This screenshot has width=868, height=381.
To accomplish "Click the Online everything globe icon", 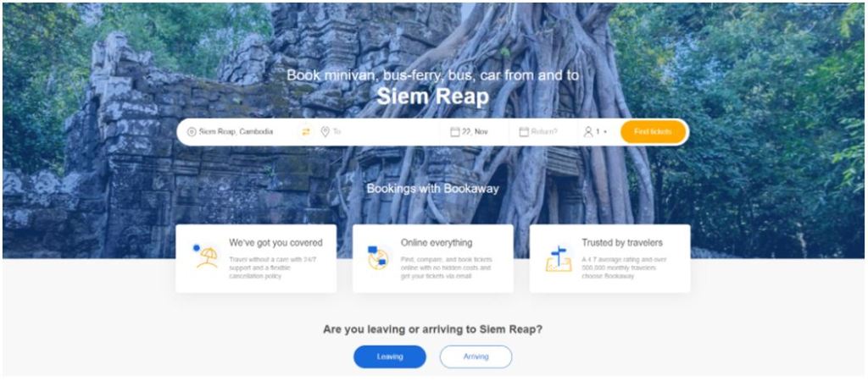I will click(377, 257).
